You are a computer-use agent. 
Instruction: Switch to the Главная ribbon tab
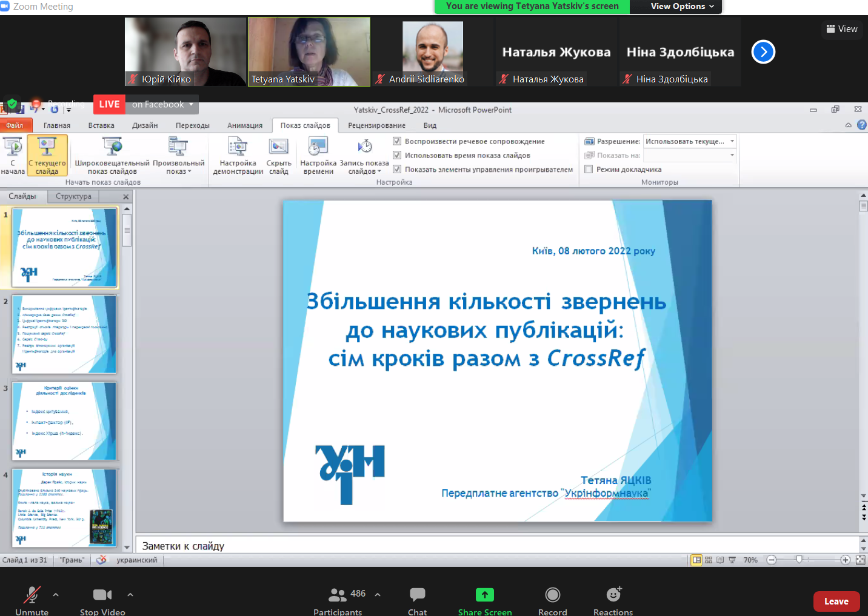[x=57, y=125]
